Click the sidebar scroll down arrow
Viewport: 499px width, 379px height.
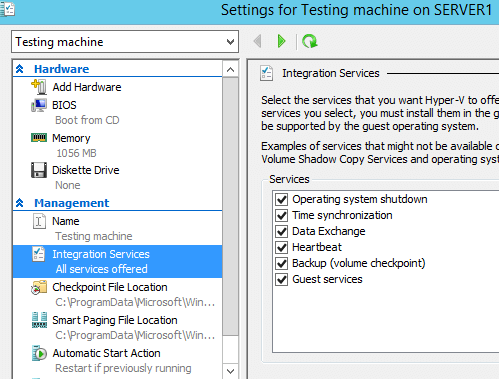coord(230,371)
